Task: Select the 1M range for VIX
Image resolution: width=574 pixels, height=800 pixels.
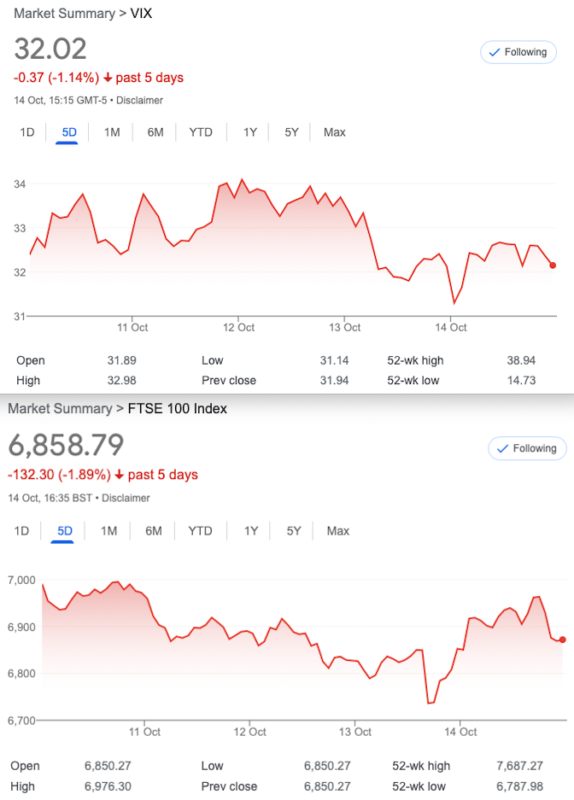Action: pos(112,133)
